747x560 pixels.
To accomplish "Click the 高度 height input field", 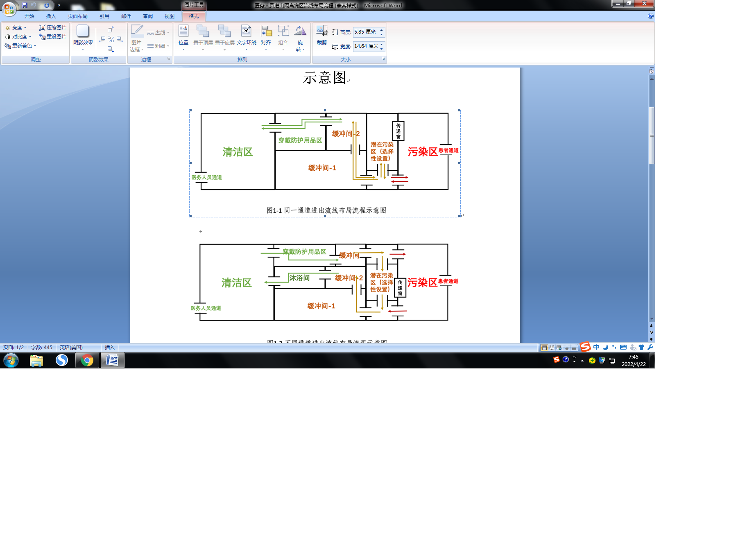I will pos(366,32).
